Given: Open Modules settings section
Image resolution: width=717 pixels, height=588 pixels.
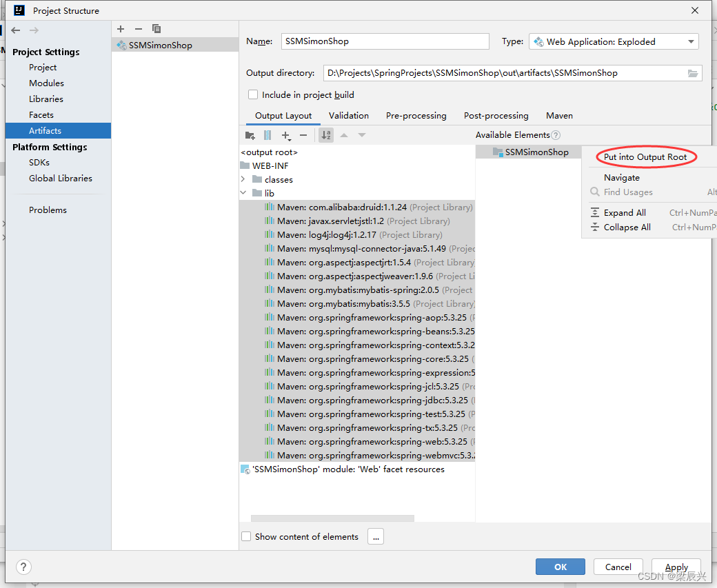Looking at the screenshot, I should (46, 83).
